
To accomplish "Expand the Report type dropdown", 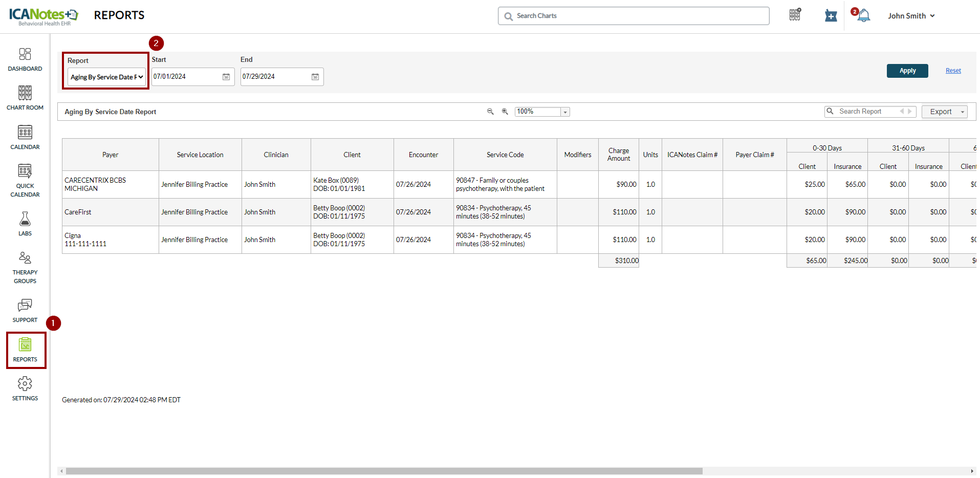I will pyautogui.click(x=106, y=77).
